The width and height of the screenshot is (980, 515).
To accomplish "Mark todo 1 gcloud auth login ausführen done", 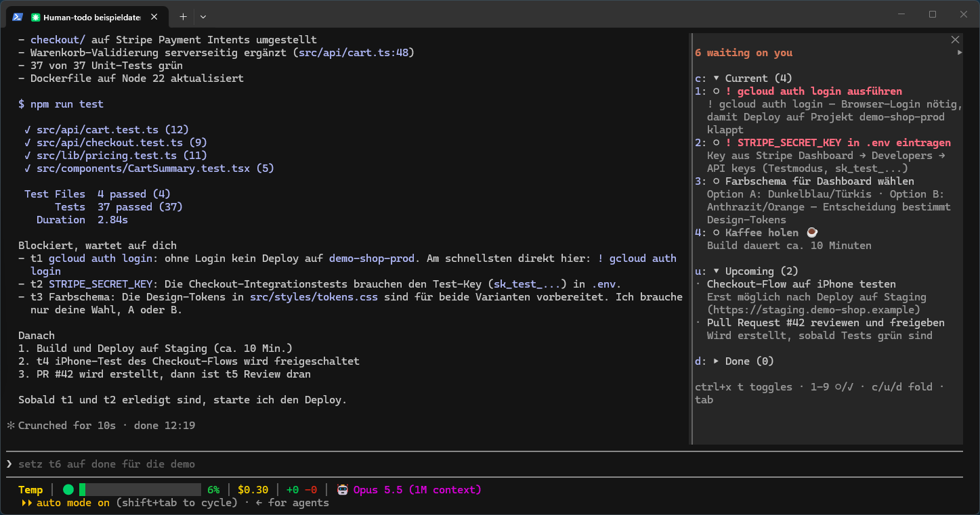I will tap(717, 91).
